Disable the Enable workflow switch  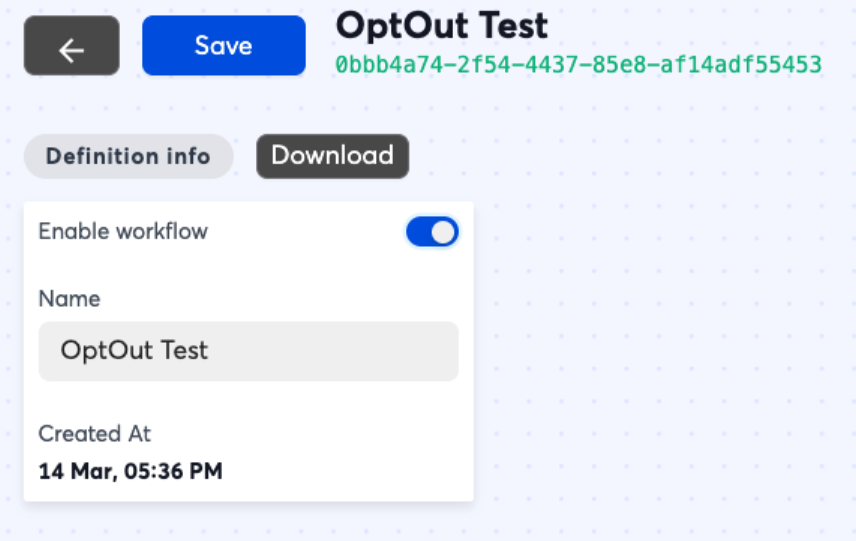[432, 232]
